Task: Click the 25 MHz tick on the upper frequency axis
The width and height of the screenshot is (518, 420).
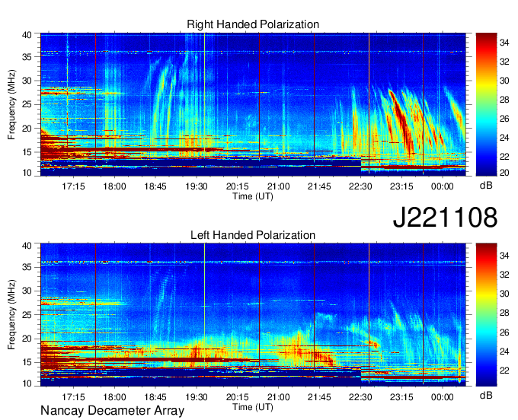Action: (x=27, y=104)
